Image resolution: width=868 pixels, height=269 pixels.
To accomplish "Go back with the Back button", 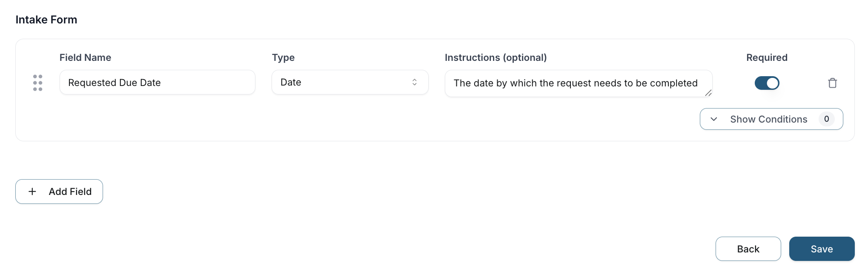I will (748, 249).
